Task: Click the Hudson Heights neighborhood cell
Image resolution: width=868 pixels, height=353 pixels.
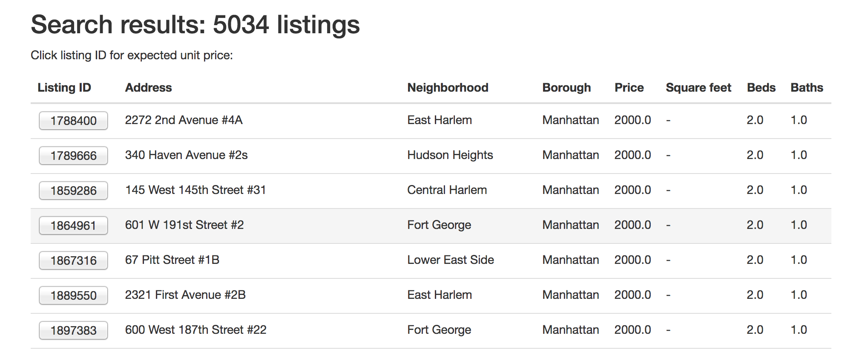Action: click(450, 155)
